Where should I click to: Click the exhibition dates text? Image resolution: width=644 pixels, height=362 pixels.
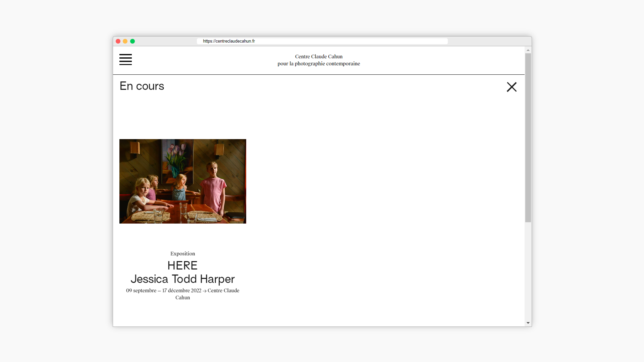coord(164,291)
